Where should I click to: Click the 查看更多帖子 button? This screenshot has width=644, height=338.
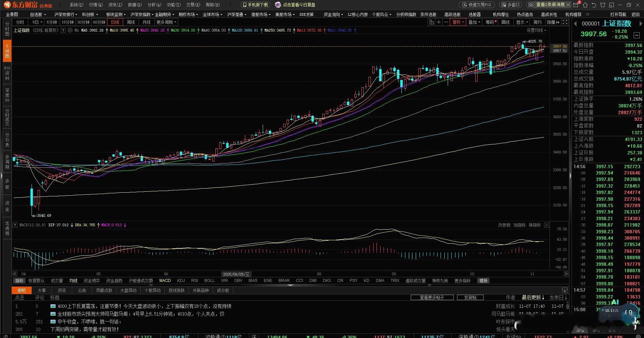pyautogui.click(x=432, y=297)
